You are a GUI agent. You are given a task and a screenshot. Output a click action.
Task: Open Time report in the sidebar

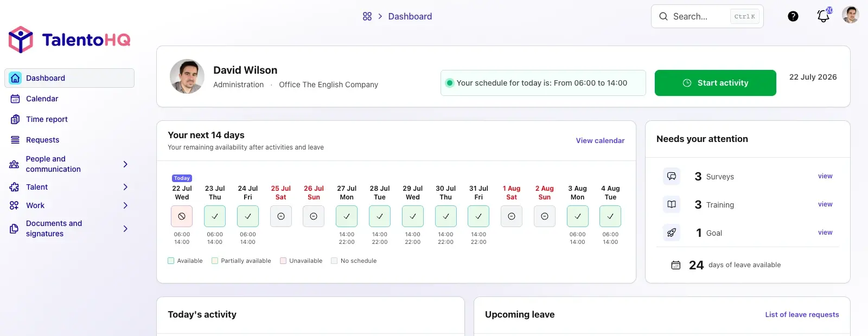point(69,119)
